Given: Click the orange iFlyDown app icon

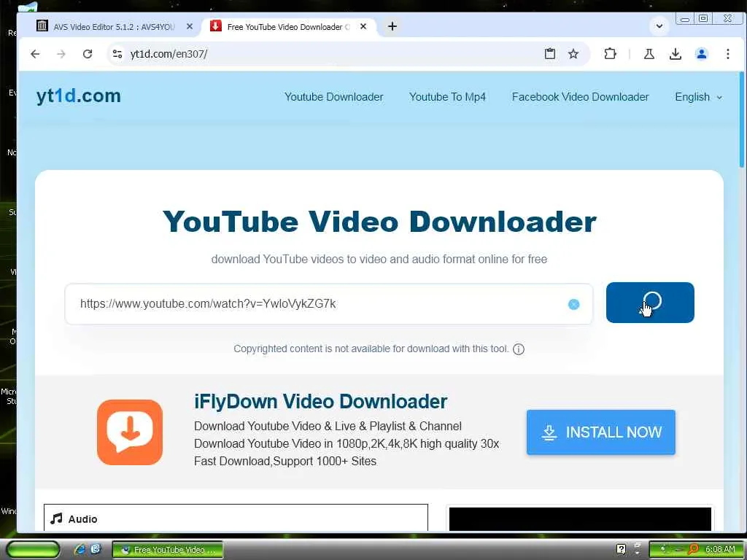Looking at the screenshot, I should pos(130,432).
